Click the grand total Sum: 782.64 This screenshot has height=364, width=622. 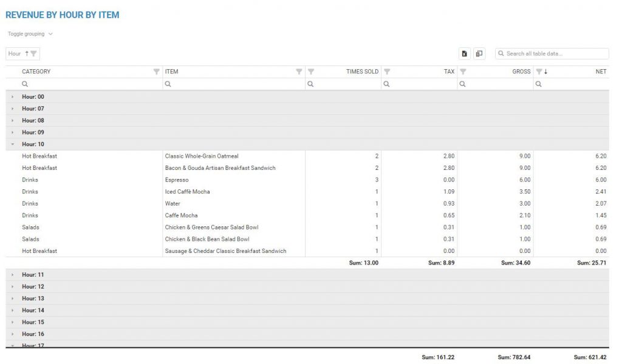(514, 357)
